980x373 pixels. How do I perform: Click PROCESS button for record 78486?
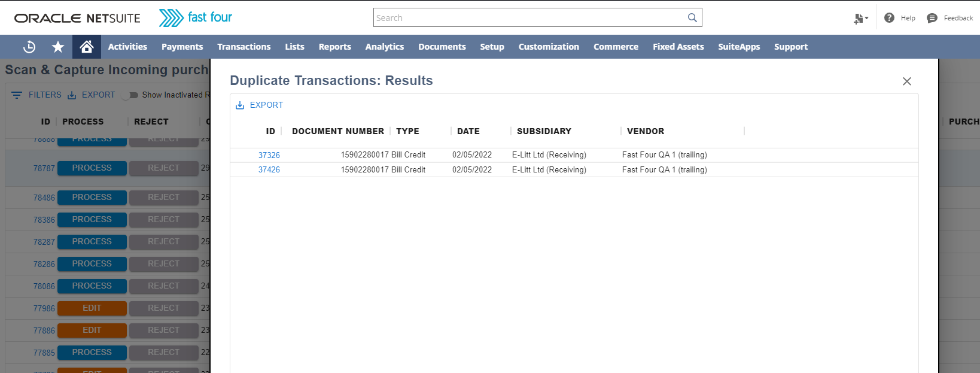coord(92,198)
